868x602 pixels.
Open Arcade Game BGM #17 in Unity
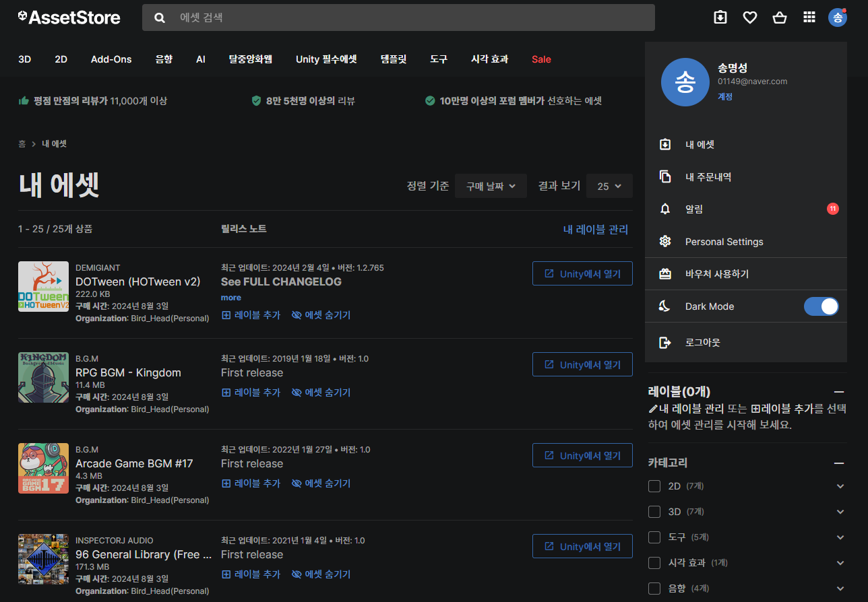[582, 456]
